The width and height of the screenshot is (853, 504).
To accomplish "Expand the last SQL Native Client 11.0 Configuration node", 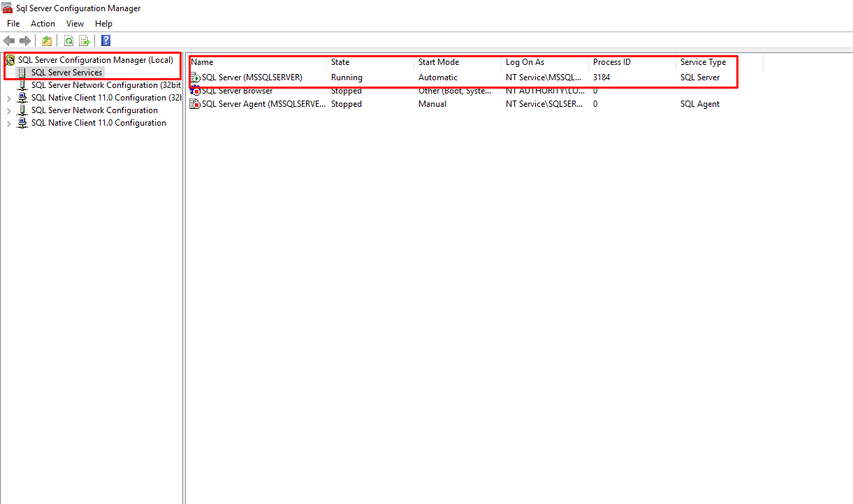I will click(8, 124).
